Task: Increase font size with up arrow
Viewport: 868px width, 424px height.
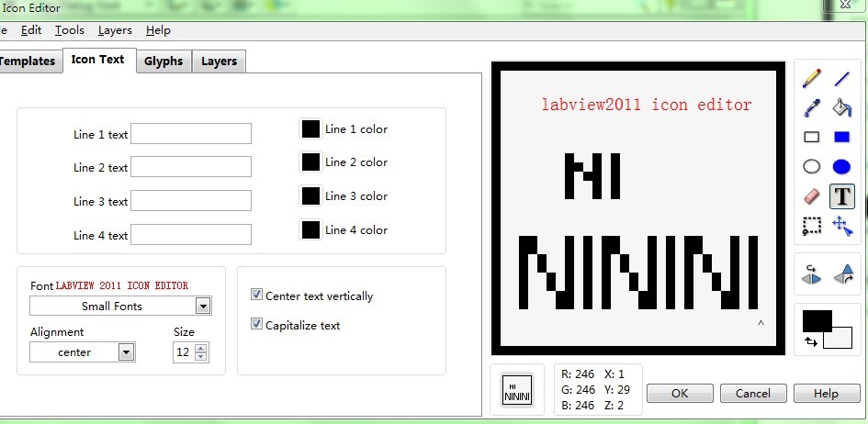Action: 201,348
